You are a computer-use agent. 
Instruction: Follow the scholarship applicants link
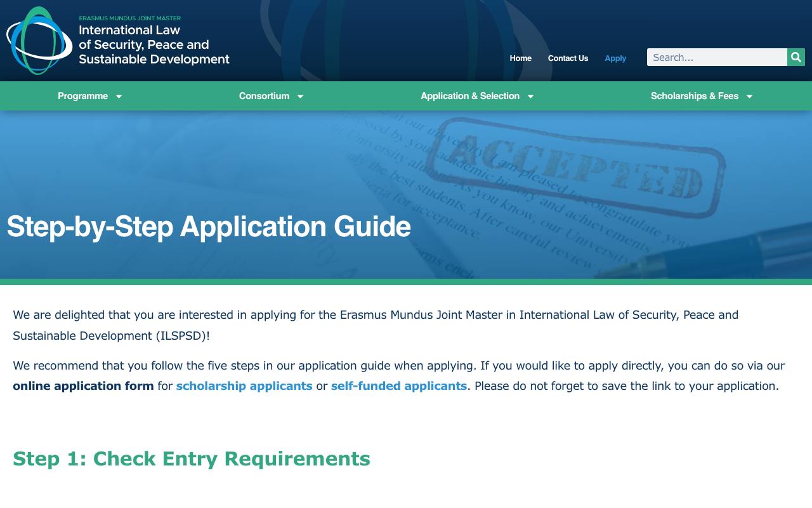coord(244,385)
